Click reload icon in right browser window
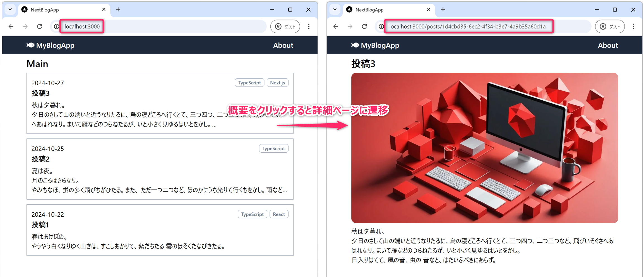Viewport: 644px width, 277px height. (x=364, y=27)
